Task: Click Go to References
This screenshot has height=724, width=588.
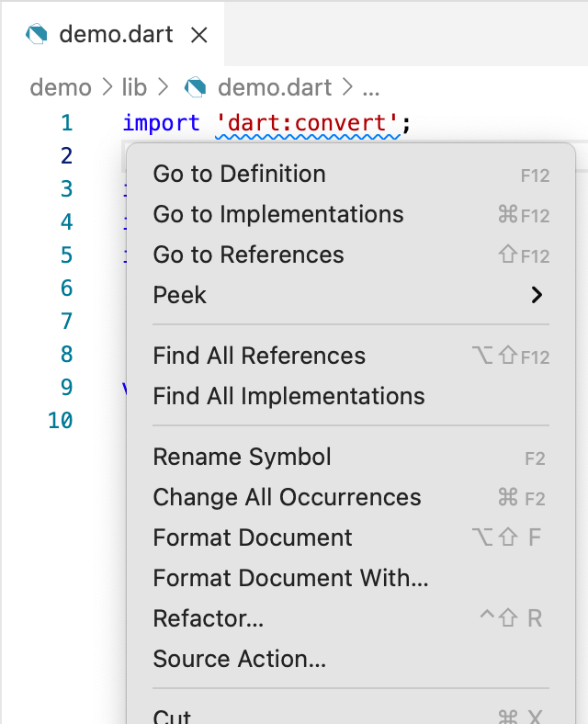Action: pos(249,255)
